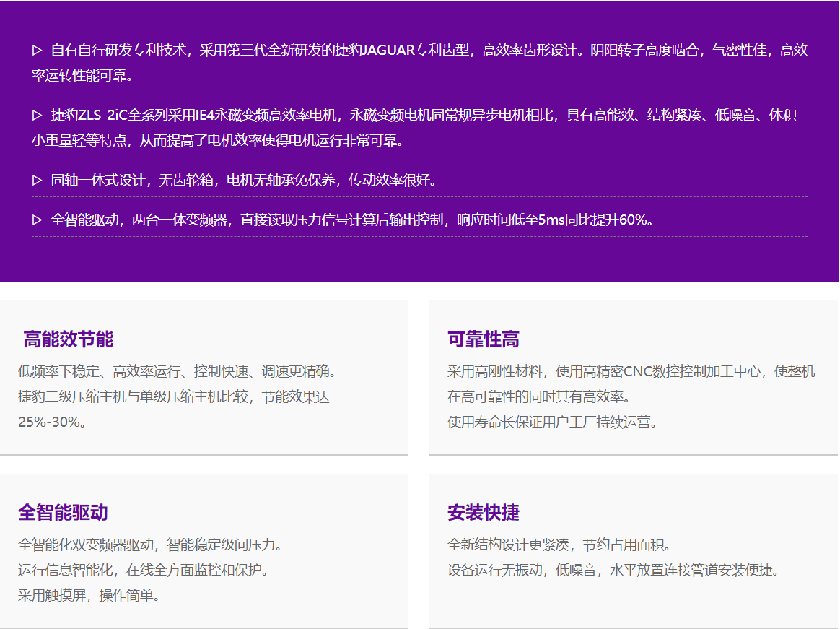This screenshot has width=840, height=629.
Task: Select the line 使用寿命长保证用户工厂持续运营
Action: [552, 422]
